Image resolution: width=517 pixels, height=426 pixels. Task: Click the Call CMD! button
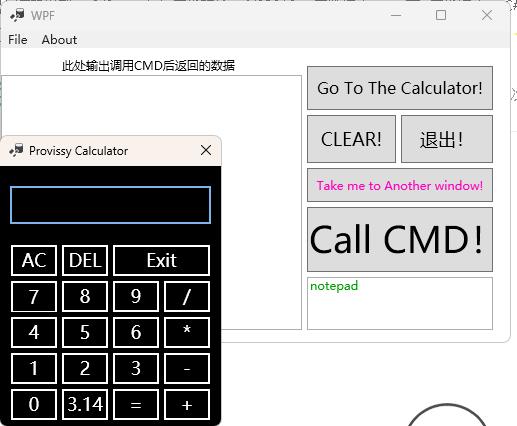[x=400, y=239]
